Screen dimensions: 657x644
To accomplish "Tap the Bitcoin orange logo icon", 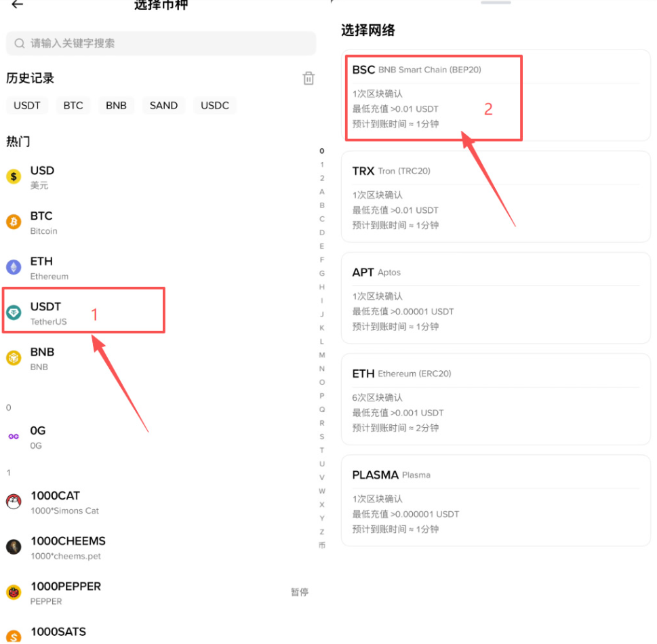I will (x=14, y=222).
